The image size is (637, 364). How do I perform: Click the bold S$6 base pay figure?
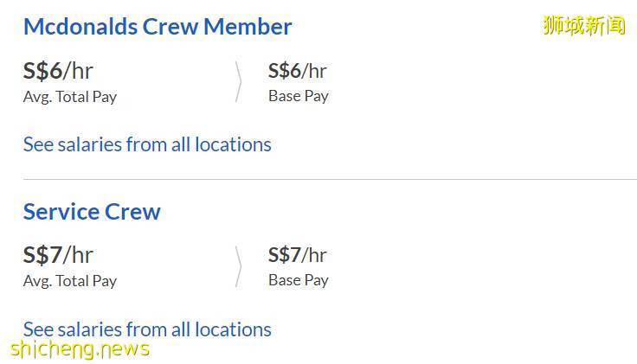coord(284,70)
